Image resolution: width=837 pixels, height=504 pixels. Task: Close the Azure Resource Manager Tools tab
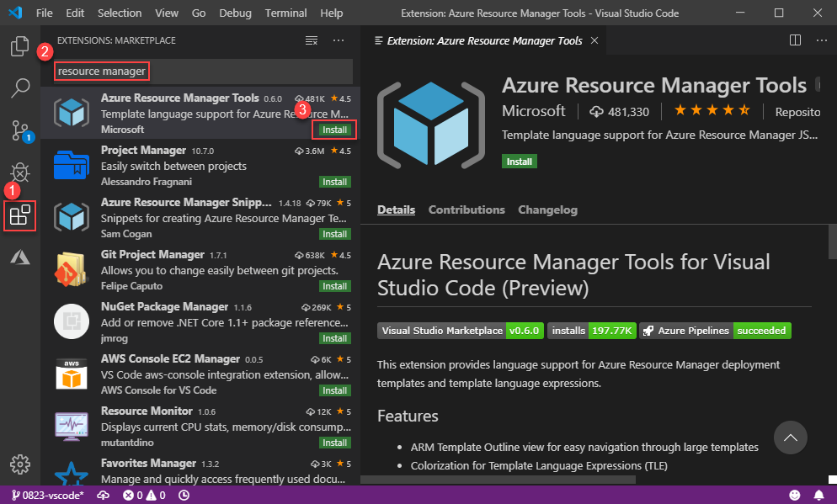594,40
